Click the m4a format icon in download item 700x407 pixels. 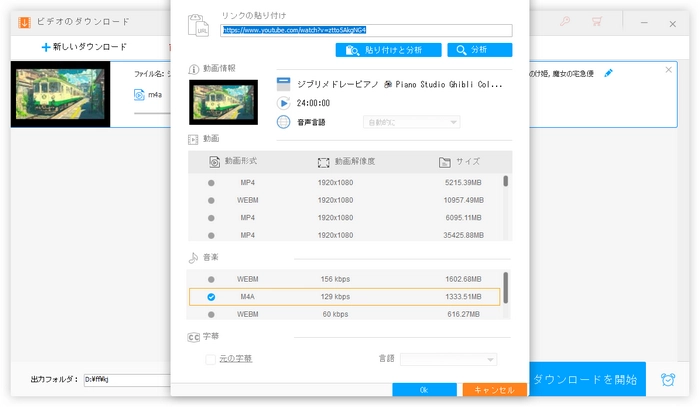[x=139, y=95]
